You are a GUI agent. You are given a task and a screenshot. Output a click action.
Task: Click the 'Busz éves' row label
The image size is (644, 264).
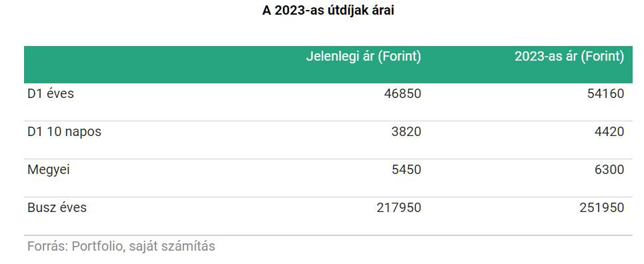[57, 207]
